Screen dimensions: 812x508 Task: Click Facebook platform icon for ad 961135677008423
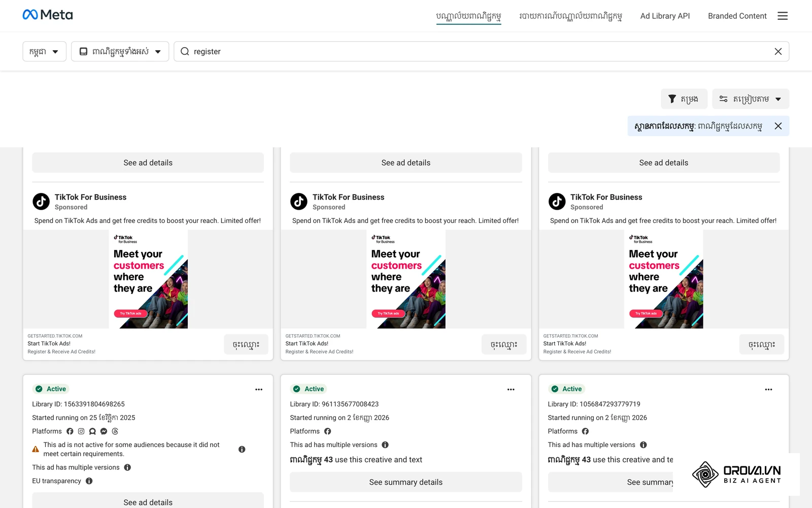pyautogui.click(x=328, y=431)
